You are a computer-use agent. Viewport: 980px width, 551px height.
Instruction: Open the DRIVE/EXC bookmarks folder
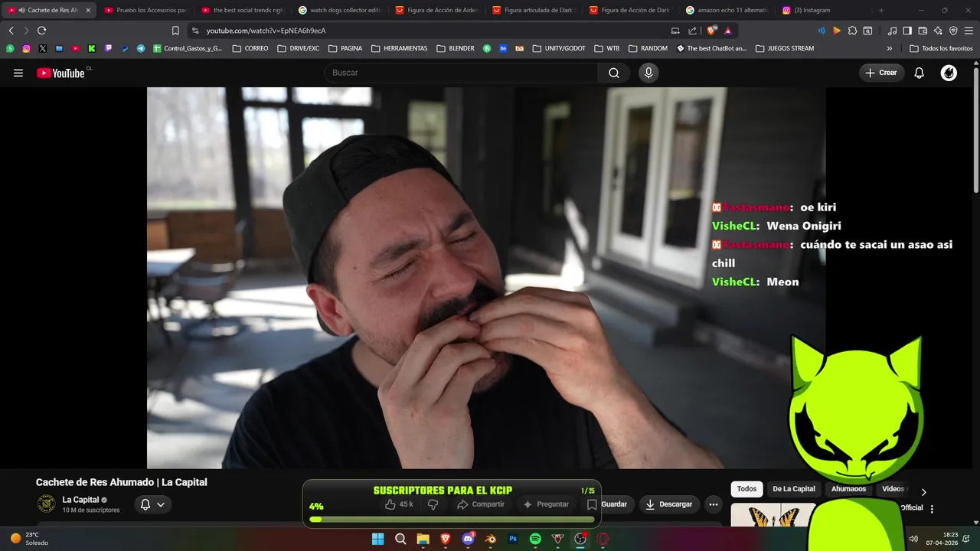298,48
